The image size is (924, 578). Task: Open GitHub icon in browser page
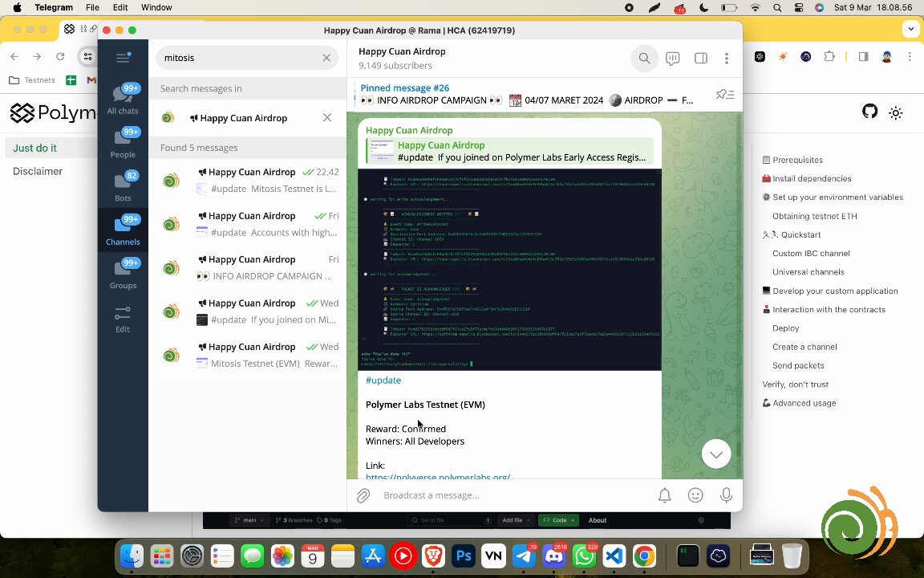(x=869, y=112)
